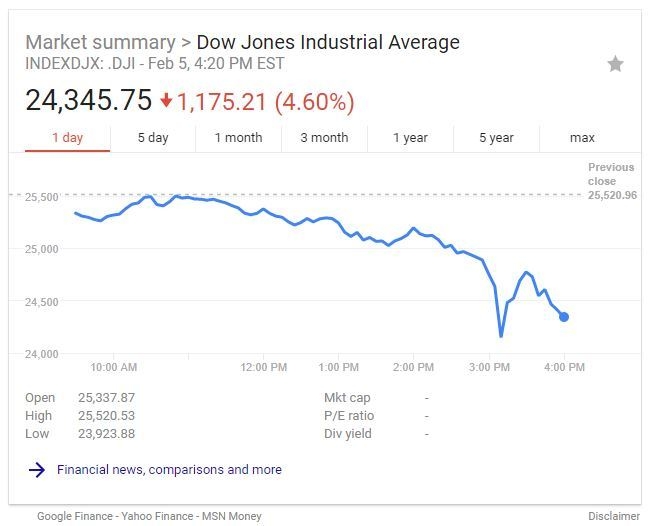Go to the MSN Money link
The height and width of the screenshot is (526, 648).
tap(233, 516)
